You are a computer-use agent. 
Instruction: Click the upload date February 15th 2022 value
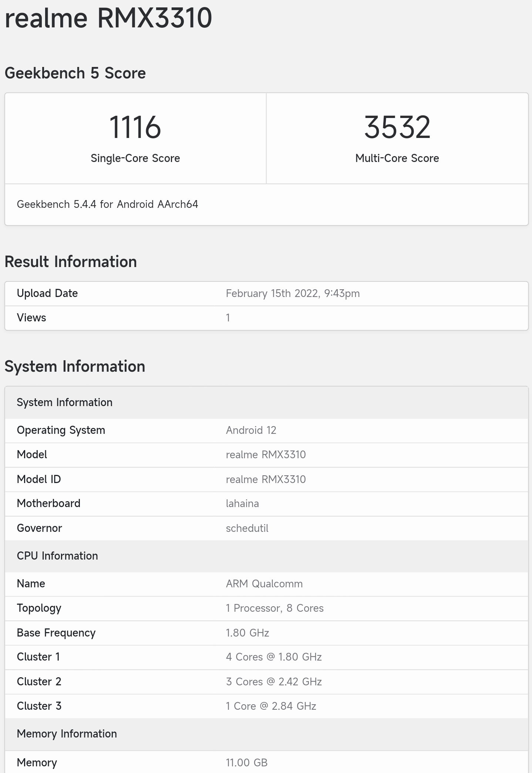click(x=293, y=294)
